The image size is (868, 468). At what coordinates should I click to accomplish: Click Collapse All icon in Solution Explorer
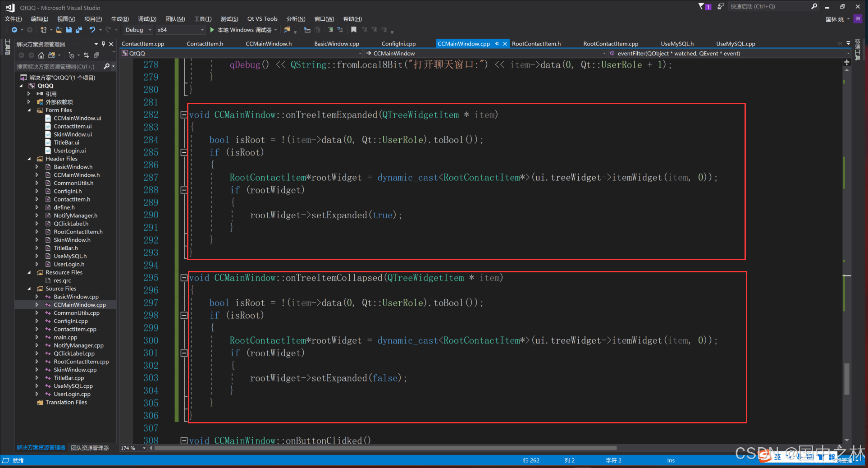point(96,55)
